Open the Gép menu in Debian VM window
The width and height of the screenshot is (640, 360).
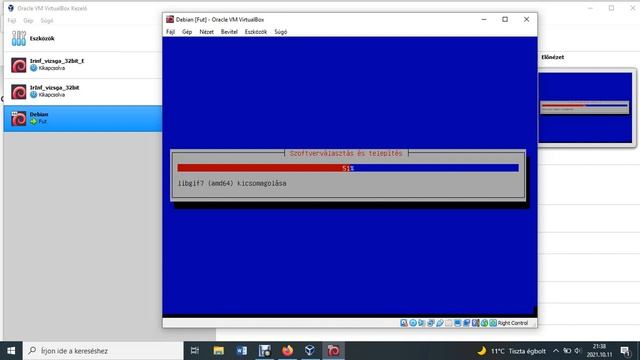(x=187, y=32)
